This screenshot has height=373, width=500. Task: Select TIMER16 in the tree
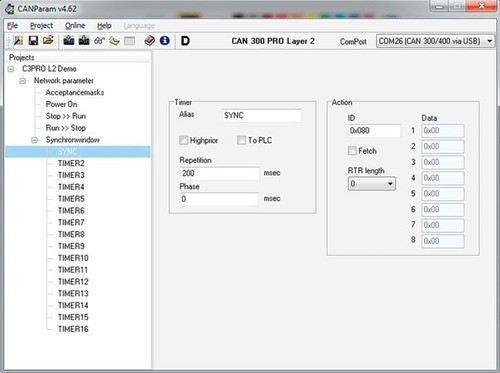tap(73, 329)
